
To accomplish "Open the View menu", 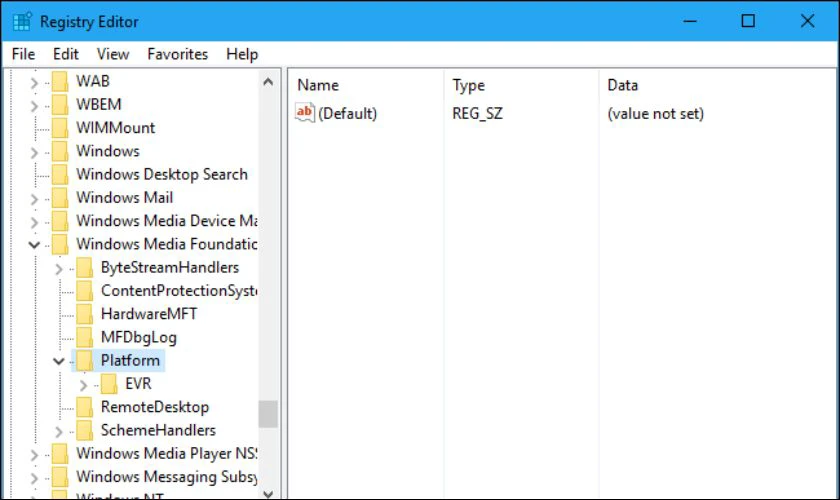I will point(112,54).
